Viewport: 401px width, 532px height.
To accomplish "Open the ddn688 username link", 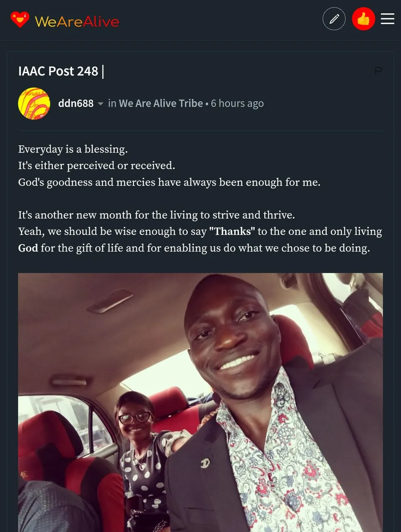I will (76, 103).
